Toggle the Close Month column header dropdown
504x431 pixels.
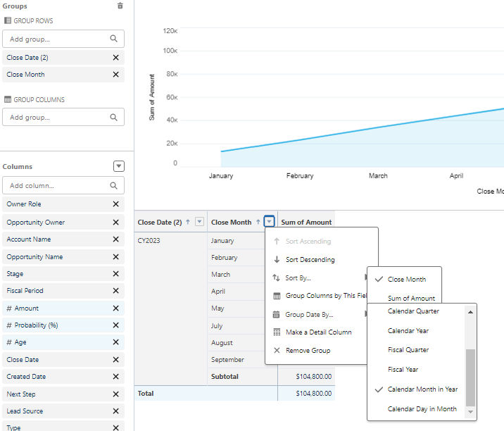[x=269, y=222]
